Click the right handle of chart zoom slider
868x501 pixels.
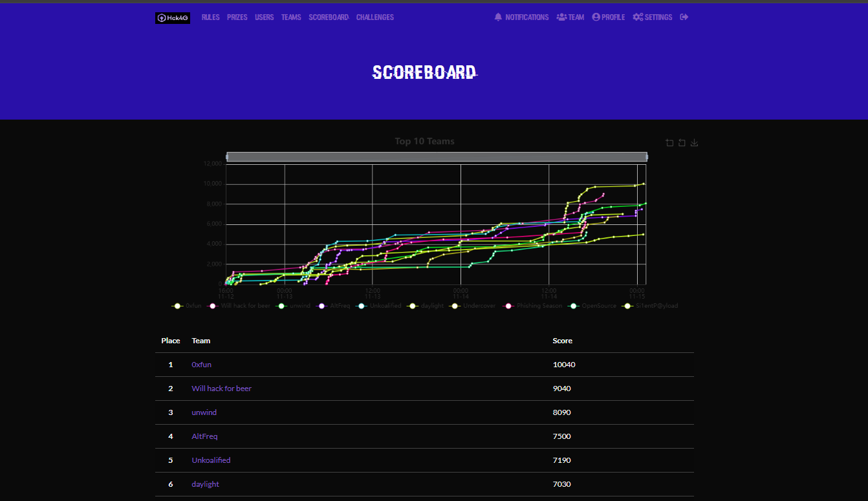[647, 157]
